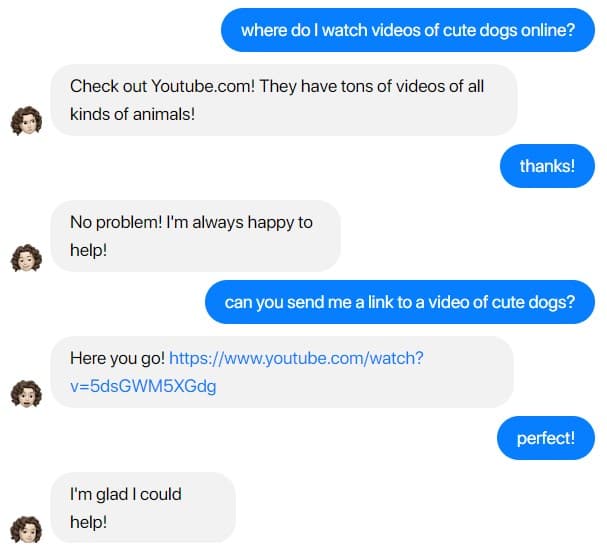Click the avatar beside the Youtube.com recommendation message
The width and height of the screenshot is (607, 550).
[x=26, y=121]
